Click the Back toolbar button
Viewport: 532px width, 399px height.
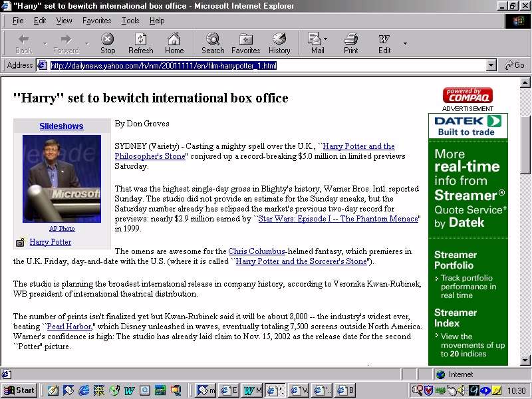click(24, 44)
